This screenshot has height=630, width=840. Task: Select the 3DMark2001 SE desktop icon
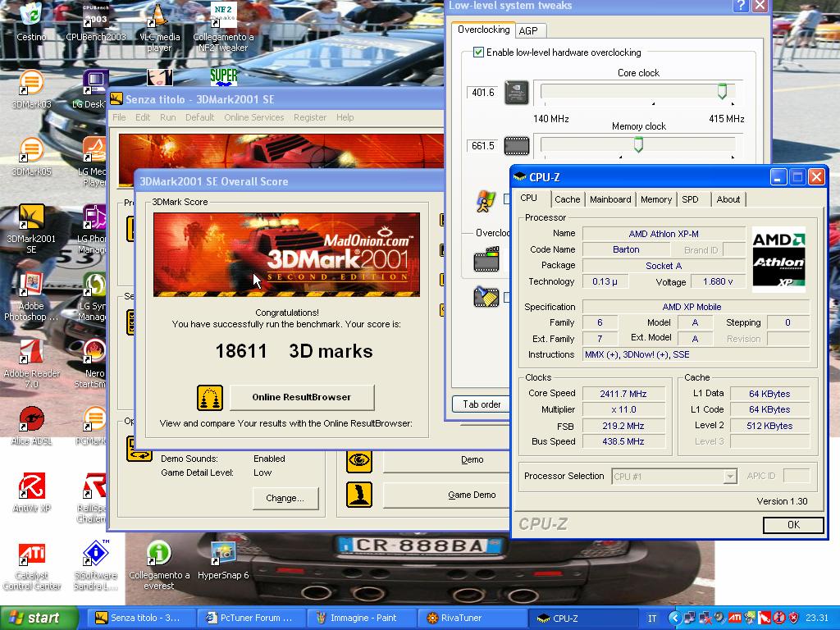tap(31, 229)
